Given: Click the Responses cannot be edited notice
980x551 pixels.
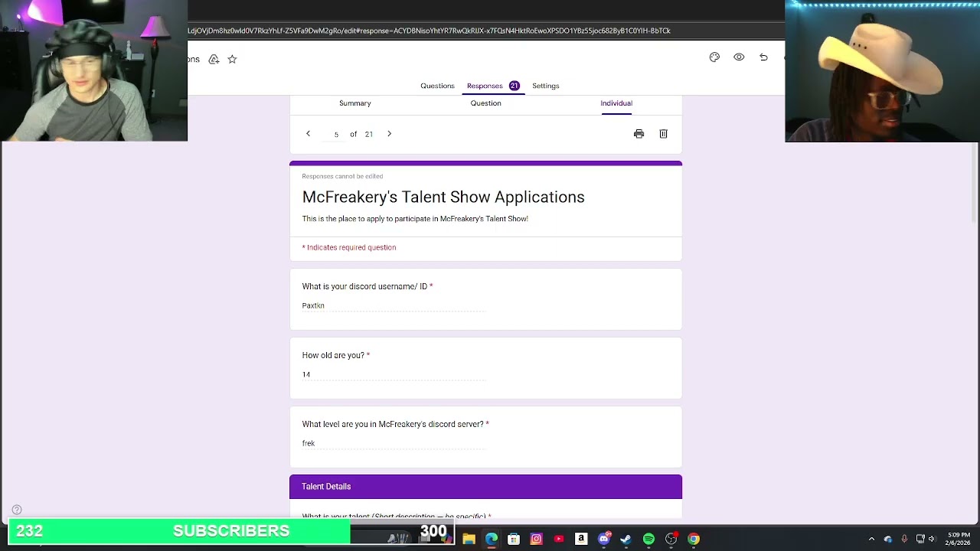Looking at the screenshot, I should point(342,176).
